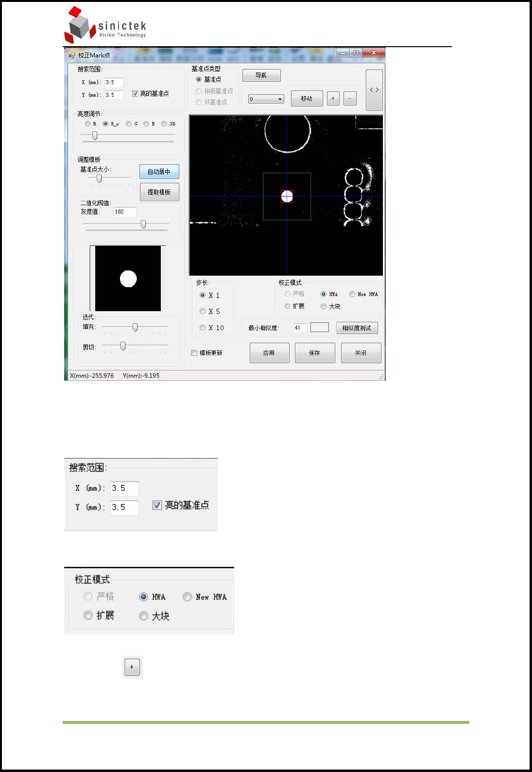Click the 最小相似度 input field
This screenshot has height=772, width=532.
click(300, 328)
